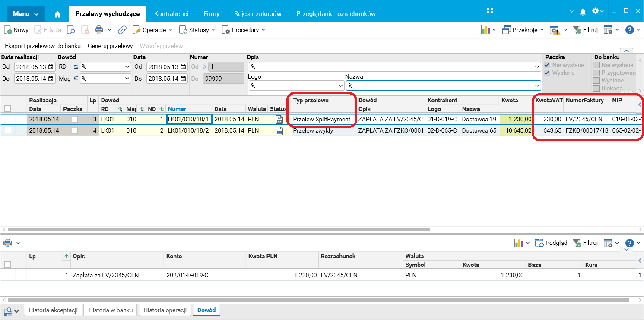Uncheck Paczka filter 'Nie wysłane'
Image resolution: width=644 pixels, height=320 pixels.
click(548, 65)
